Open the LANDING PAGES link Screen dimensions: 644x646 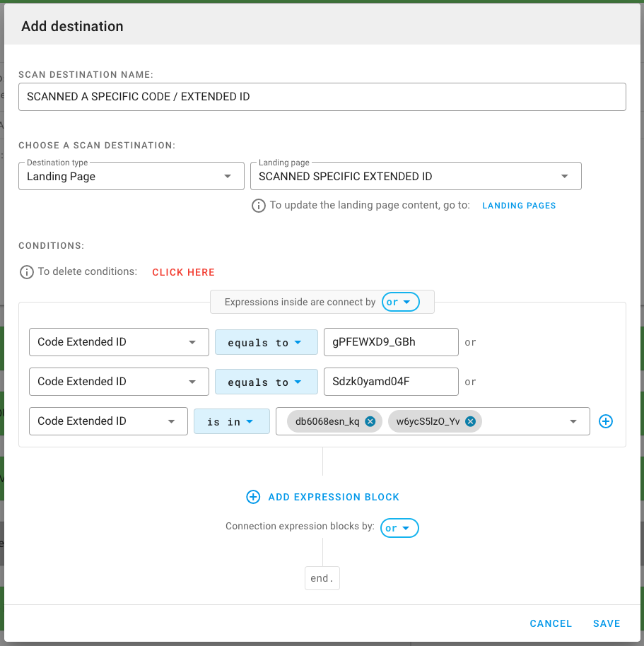519,206
